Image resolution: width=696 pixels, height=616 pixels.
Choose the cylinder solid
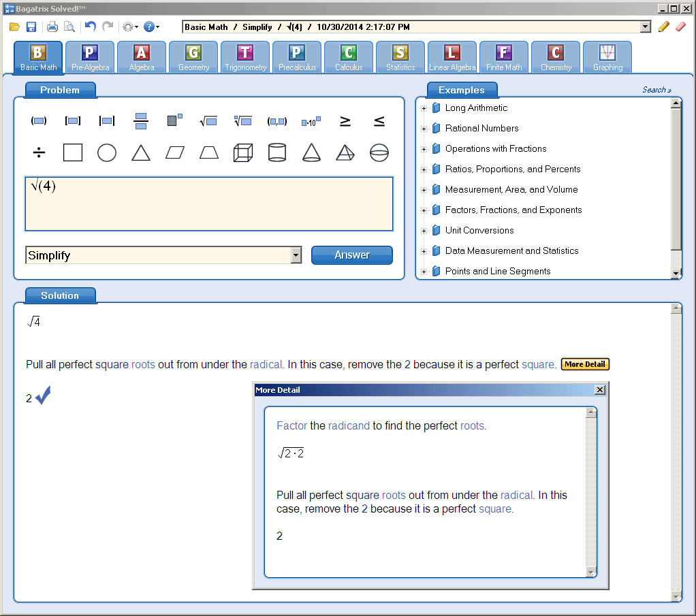277,152
